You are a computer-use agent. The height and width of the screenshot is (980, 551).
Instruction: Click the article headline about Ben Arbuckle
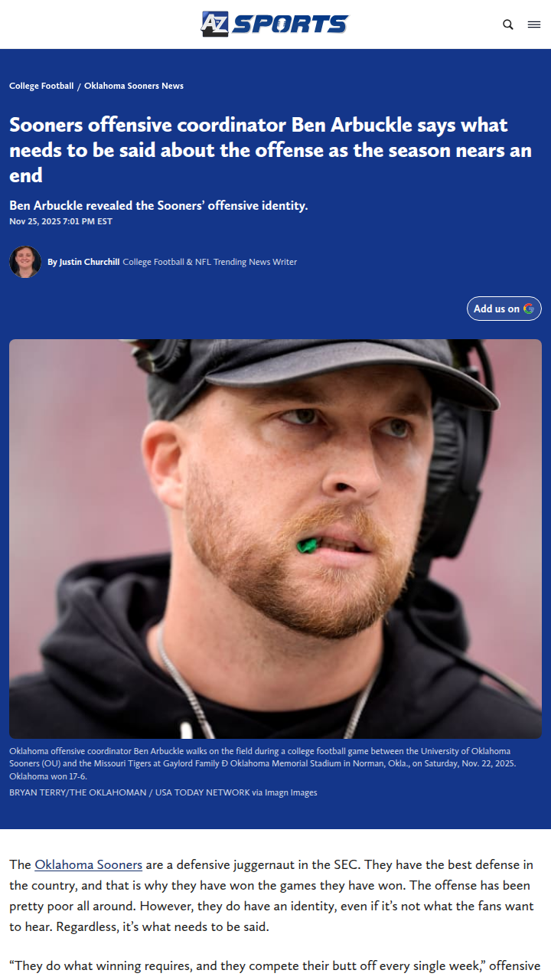pos(270,150)
